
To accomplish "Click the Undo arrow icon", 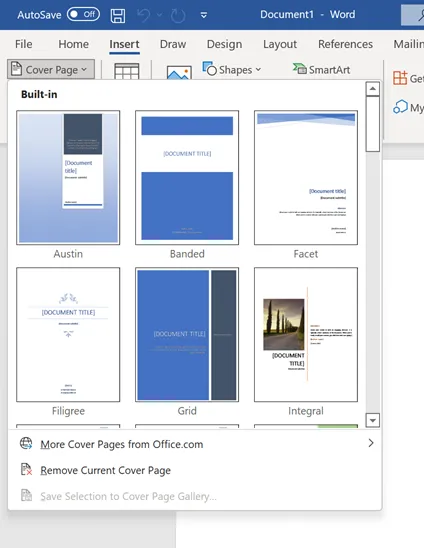I will [144, 15].
